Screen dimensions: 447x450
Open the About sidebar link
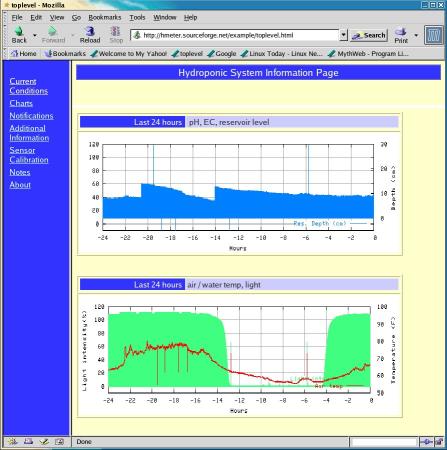click(20, 185)
